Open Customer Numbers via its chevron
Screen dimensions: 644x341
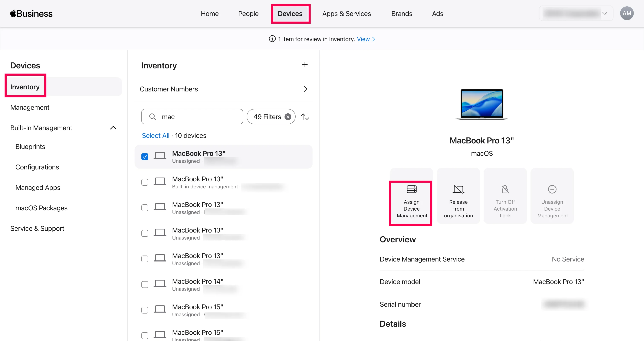tap(305, 89)
